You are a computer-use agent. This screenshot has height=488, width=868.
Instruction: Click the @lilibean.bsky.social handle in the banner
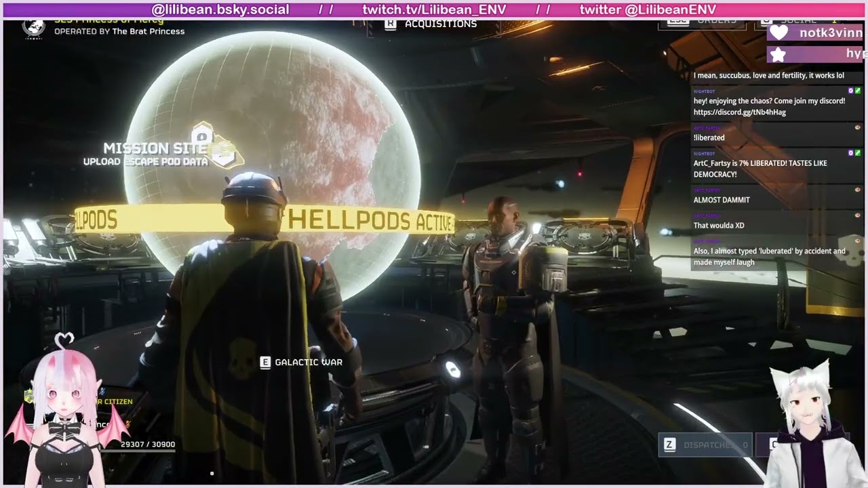pos(220,9)
